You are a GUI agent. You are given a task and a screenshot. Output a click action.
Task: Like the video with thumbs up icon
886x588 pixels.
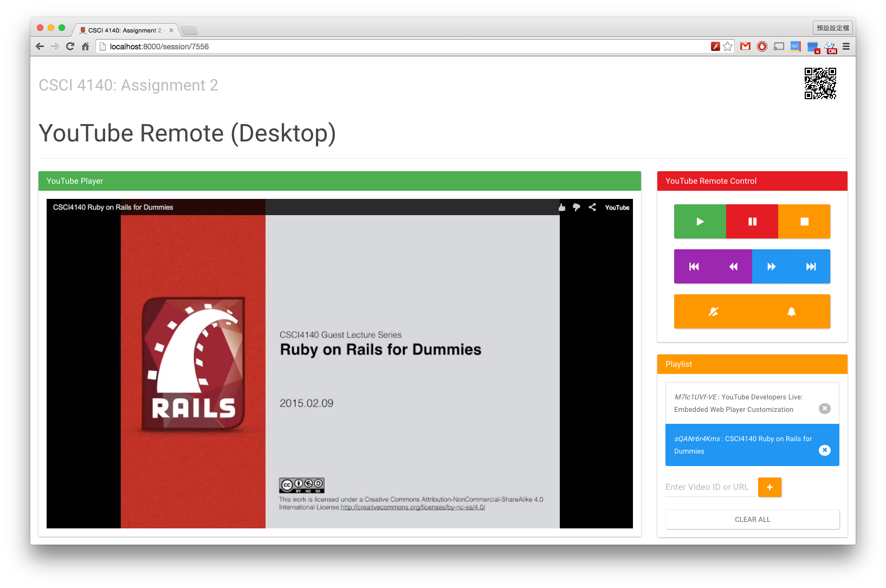(x=562, y=208)
